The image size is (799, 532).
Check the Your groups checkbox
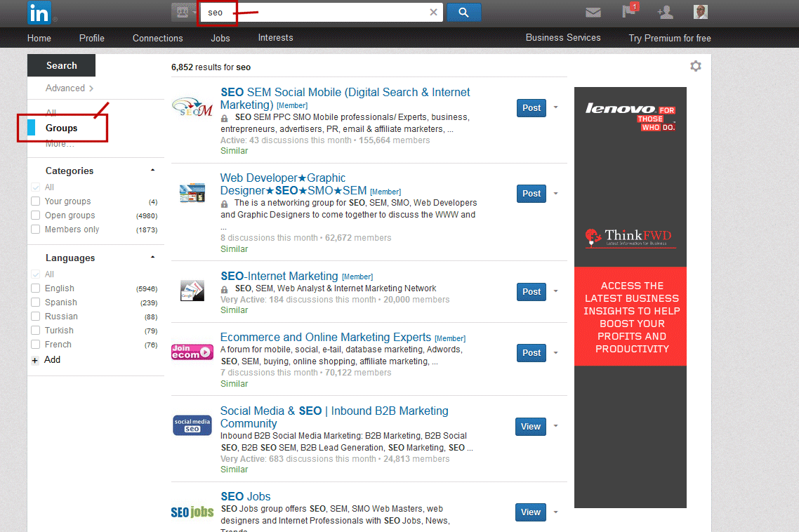36,201
